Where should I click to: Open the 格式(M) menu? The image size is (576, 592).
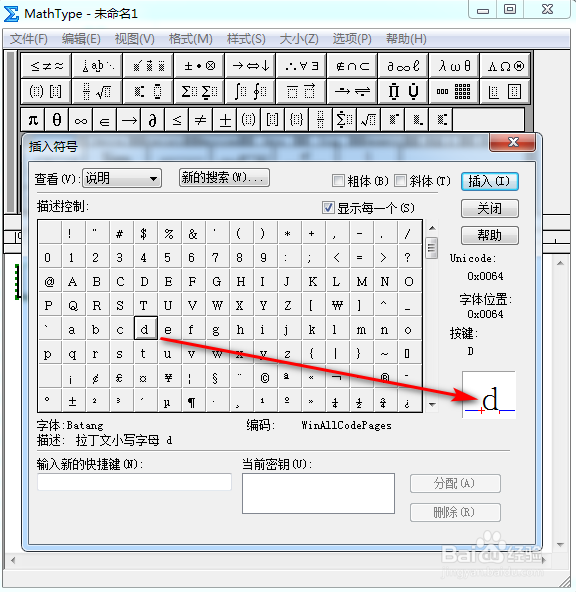(191, 39)
